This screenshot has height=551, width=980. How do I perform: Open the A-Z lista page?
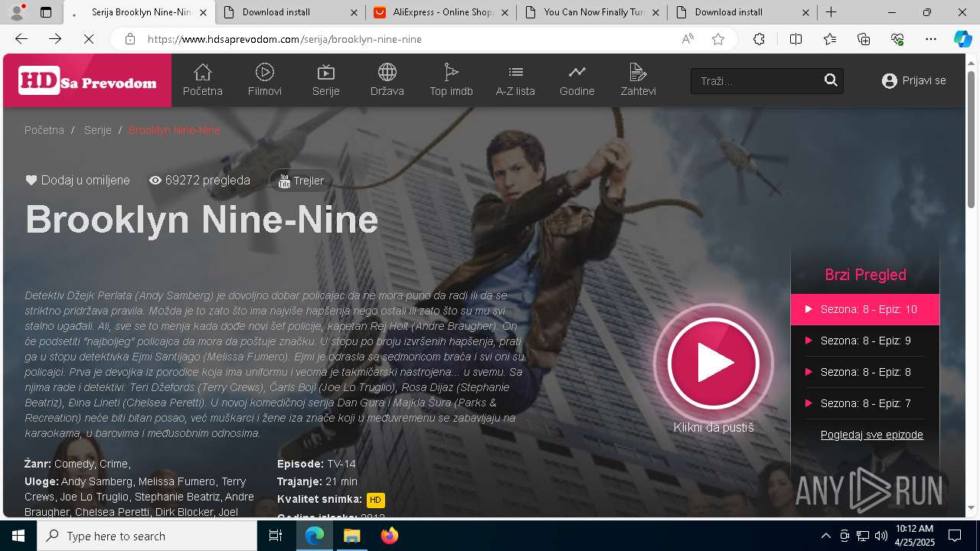[x=515, y=80]
